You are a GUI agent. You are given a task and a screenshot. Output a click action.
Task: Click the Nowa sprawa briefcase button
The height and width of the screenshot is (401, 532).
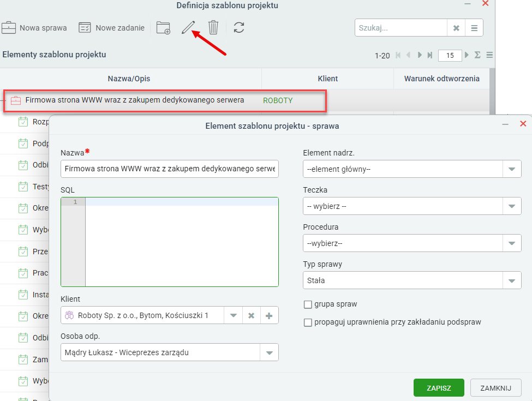click(x=34, y=28)
